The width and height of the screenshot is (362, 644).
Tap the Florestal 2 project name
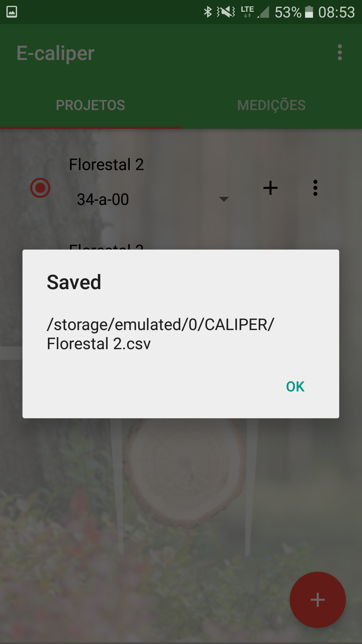click(106, 165)
